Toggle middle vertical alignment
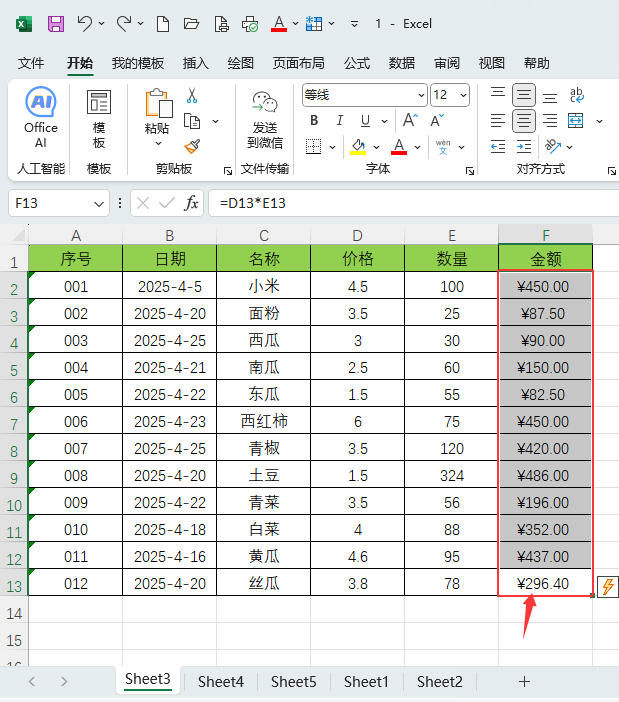This screenshot has width=619, height=702. pos(524,95)
